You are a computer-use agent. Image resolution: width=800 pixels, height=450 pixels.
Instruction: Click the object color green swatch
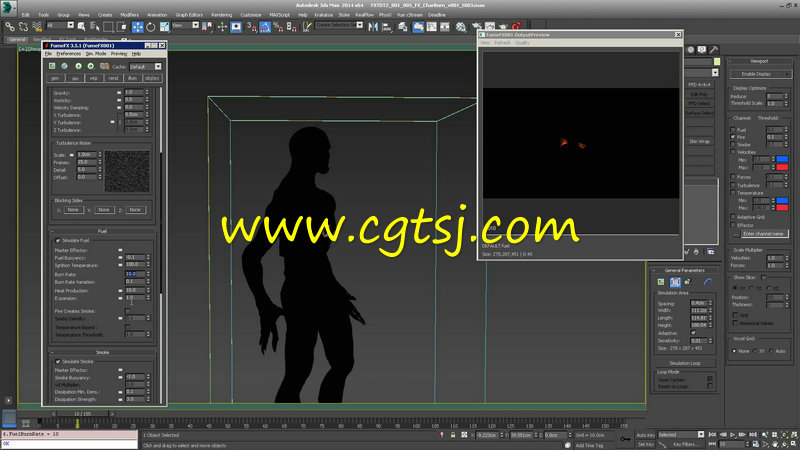pyautogui.click(x=717, y=62)
